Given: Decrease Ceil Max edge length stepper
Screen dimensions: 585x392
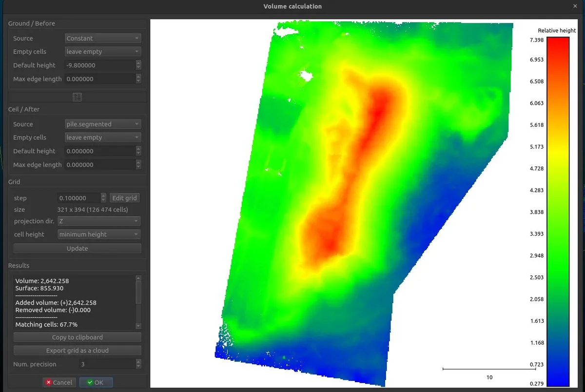Looking at the screenshot, I should 138,167.
